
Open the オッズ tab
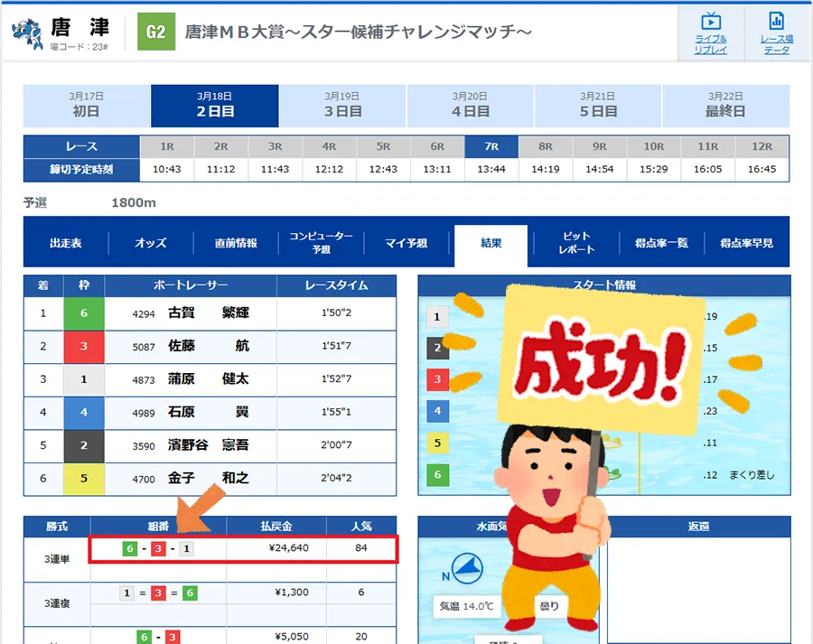(151, 243)
